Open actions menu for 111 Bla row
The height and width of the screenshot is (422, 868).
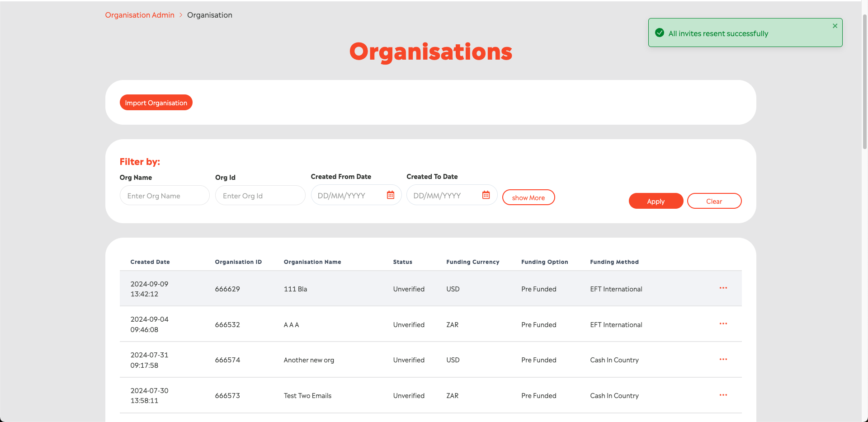[723, 288]
